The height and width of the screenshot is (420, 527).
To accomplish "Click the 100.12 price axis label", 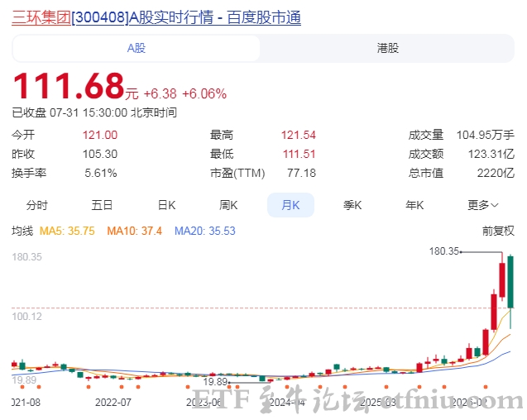I will click(x=26, y=316).
